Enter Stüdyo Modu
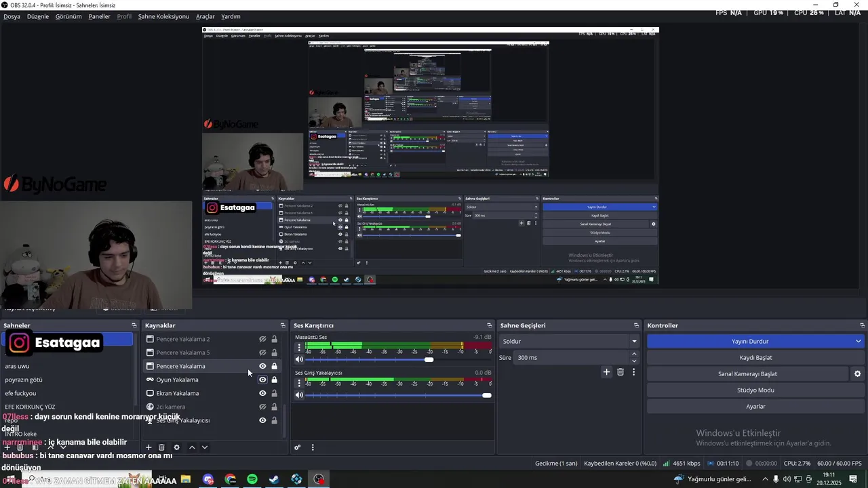The image size is (868, 488). tap(755, 390)
